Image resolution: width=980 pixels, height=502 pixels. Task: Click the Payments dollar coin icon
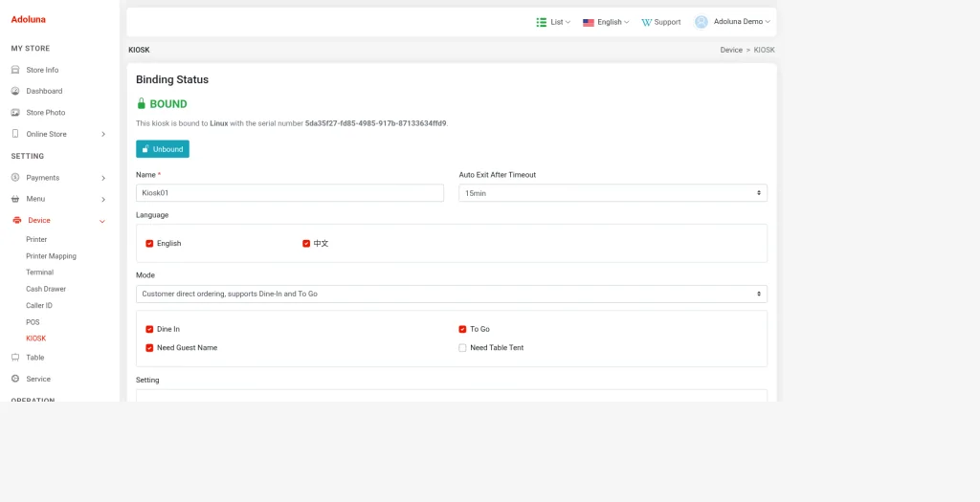tap(15, 177)
